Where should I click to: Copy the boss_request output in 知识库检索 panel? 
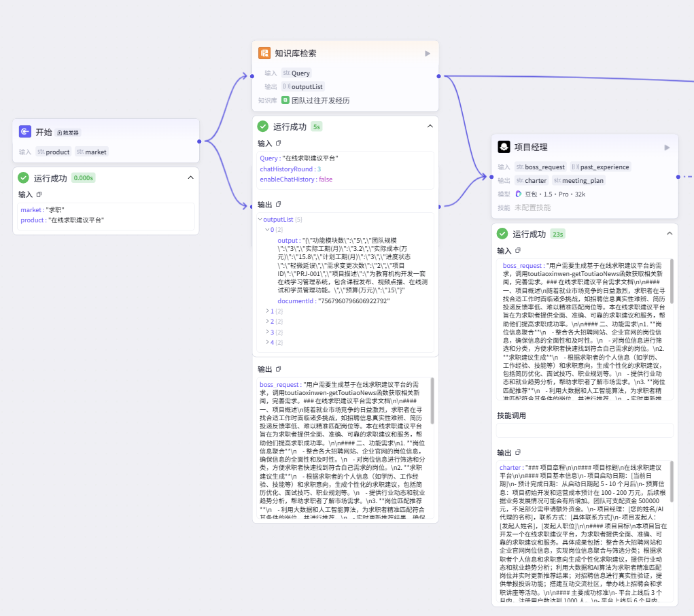279,369
